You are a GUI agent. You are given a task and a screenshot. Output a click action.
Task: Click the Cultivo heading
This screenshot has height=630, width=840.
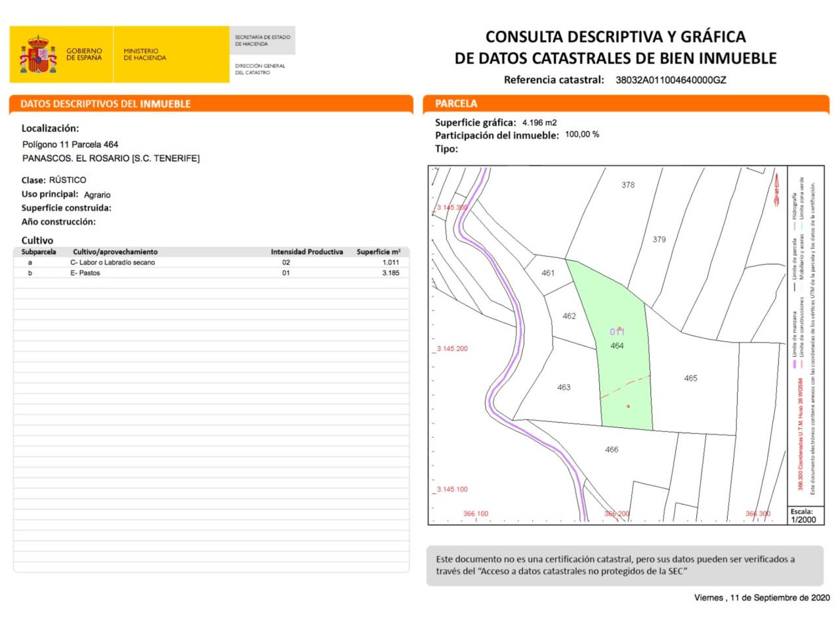[x=37, y=240]
